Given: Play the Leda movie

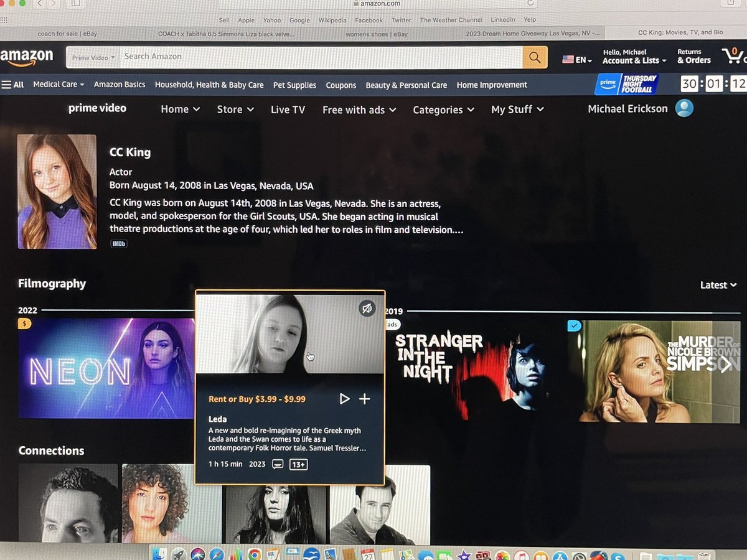Looking at the screenshot, I should [x=344, y=399].
